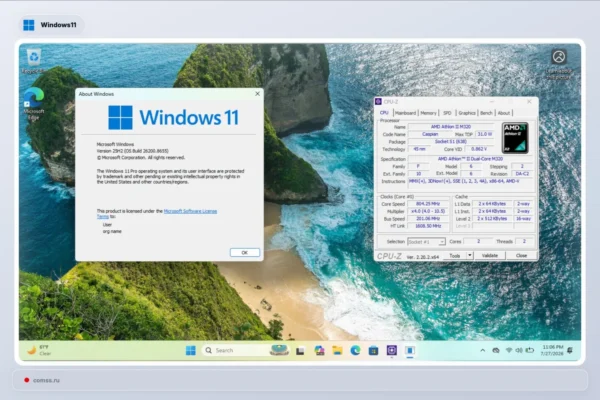Click the Specification 'AMD Athlon II Dual-Core M320' field
600x400 pixels.
(471, 158)
